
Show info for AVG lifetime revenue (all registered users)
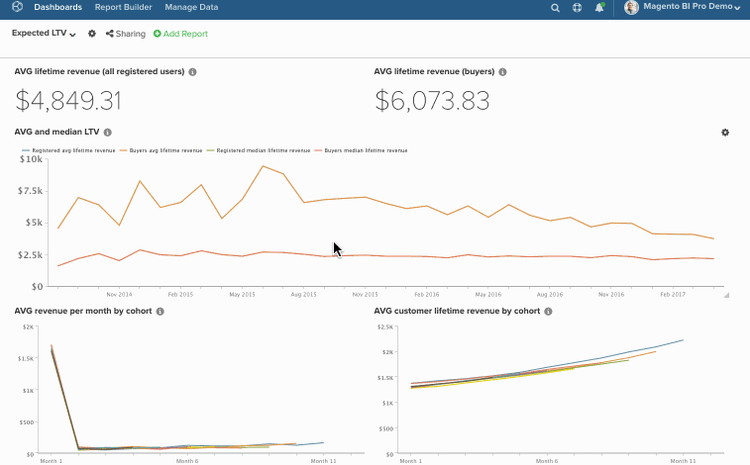[x=193, y=72]
